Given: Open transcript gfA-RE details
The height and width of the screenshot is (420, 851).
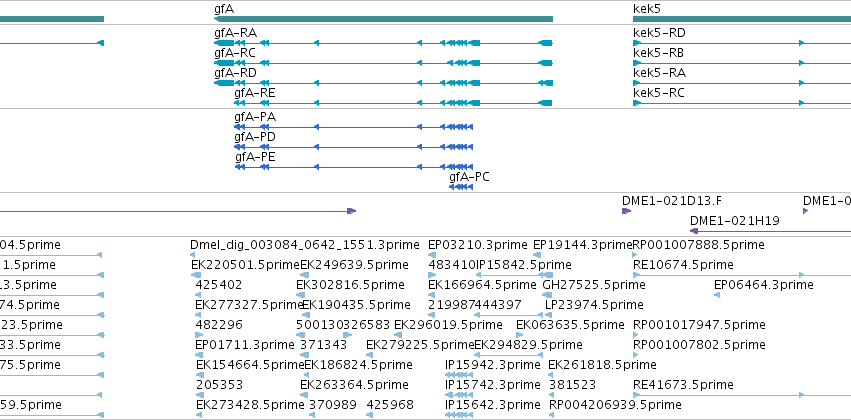Looking at the screenshot, I should [x=255, y=93].
